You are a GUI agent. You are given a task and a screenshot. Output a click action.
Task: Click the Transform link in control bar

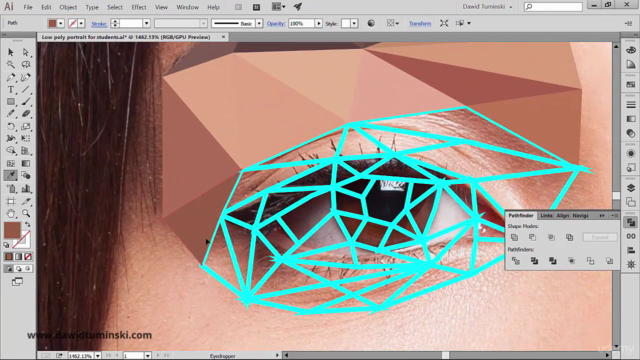click(x=420, y=24)
